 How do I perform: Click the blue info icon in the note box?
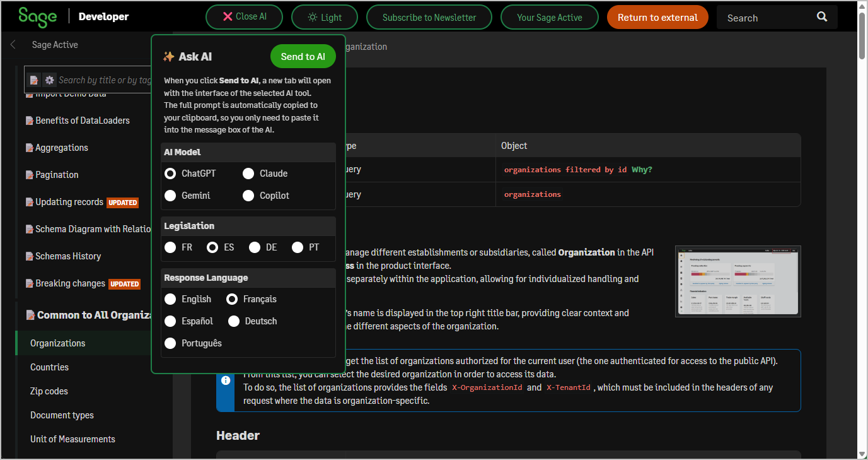coord(226,380)
